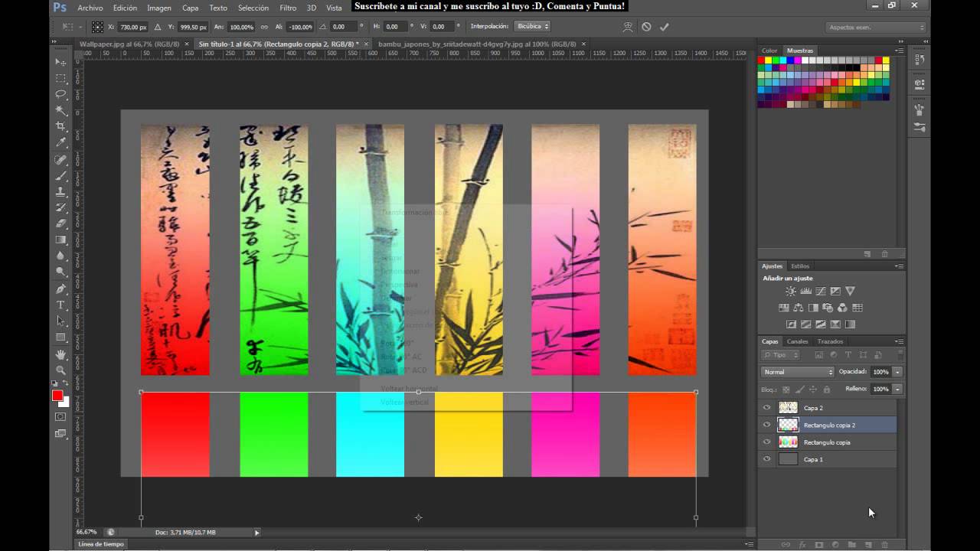Open the Opacidad slider dropdown arrow
980x551 pixels.
(x=897, y=372)
